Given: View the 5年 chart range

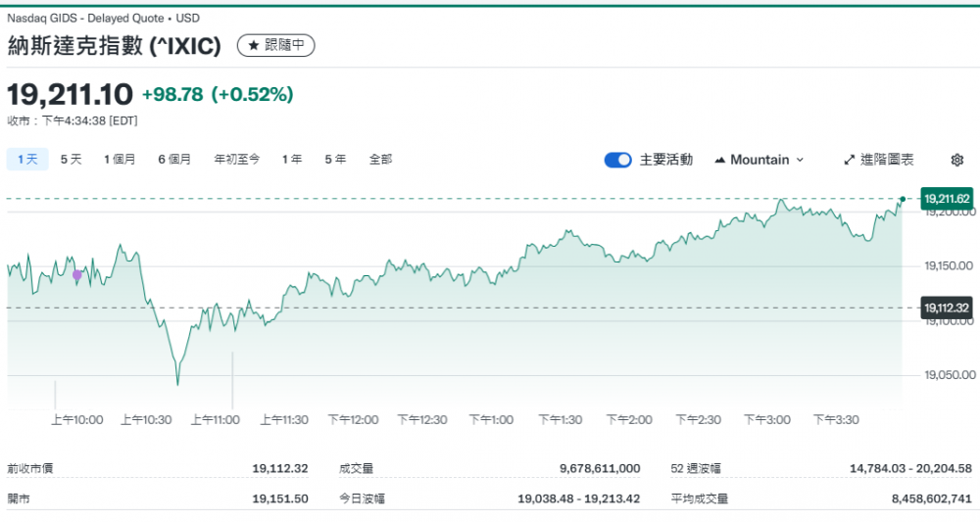Looking at the screenshot, I should (335, 160).
